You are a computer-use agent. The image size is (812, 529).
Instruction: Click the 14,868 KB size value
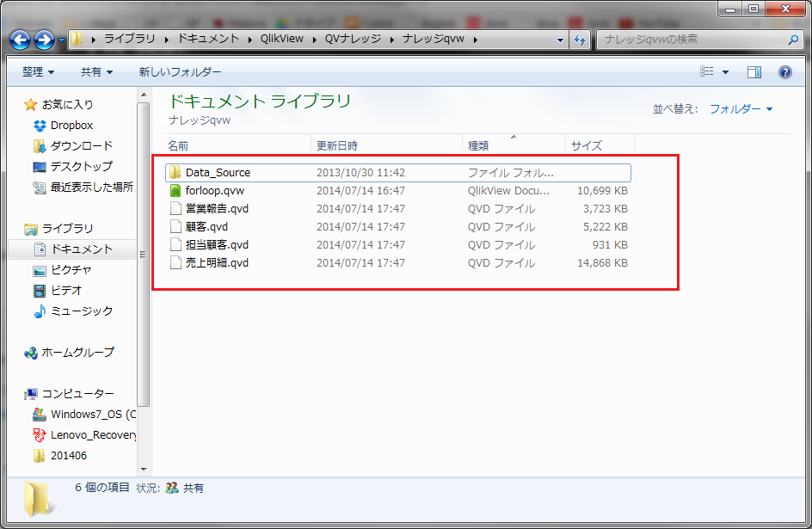602,263
